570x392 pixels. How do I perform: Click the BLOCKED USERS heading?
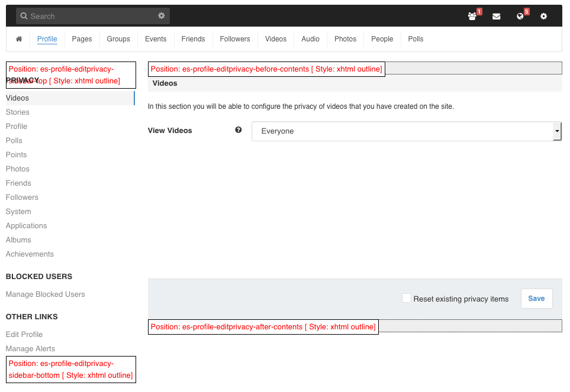(39, 276)
